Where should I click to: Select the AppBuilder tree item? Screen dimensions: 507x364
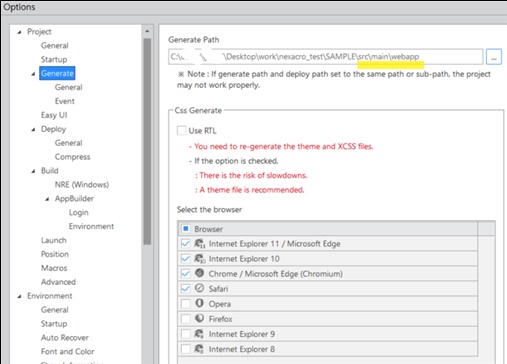pyautogui.click(x=74, y=198)
